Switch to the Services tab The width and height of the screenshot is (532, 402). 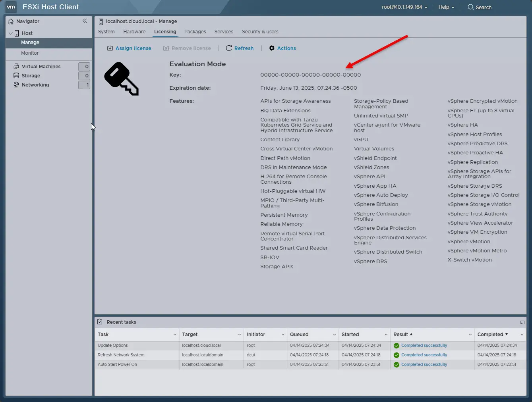[224, 32]
